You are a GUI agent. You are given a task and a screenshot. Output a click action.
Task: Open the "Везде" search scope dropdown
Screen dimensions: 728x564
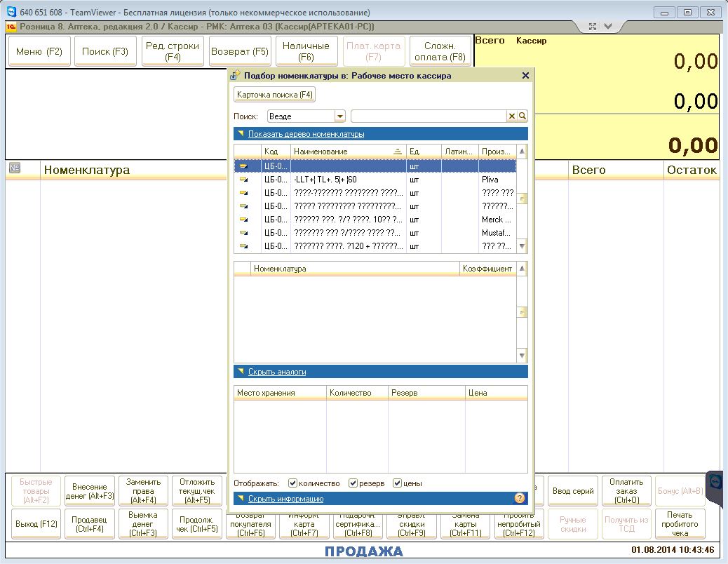click(340, 116)
